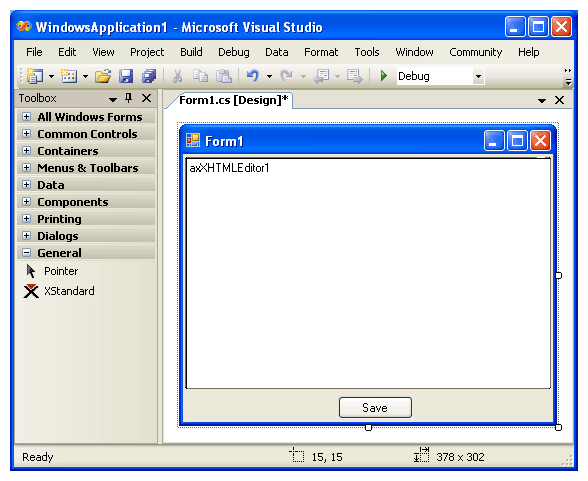Viewport: 588px width, 481px height.
Task: Click form's bottom-right corner resize handle
Action: point(558,427)
